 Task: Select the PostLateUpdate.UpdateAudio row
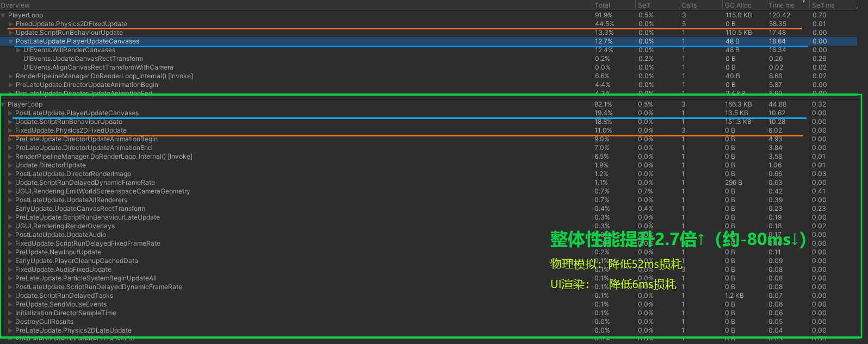click(429, 235)
